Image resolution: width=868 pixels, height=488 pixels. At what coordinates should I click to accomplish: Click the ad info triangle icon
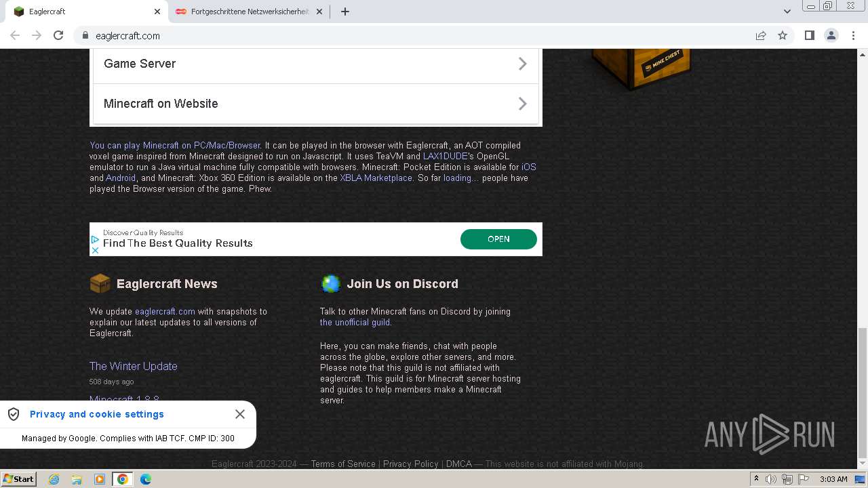coord(96,239)
